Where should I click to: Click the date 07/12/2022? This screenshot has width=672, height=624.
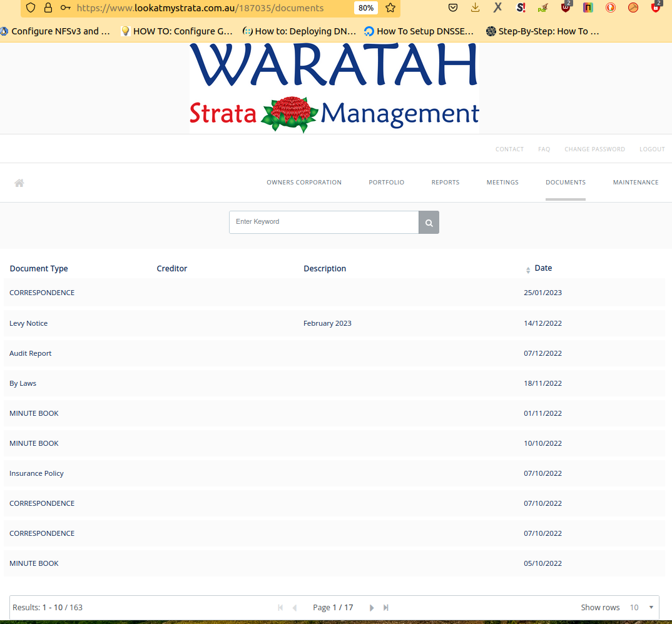[542, 353]
